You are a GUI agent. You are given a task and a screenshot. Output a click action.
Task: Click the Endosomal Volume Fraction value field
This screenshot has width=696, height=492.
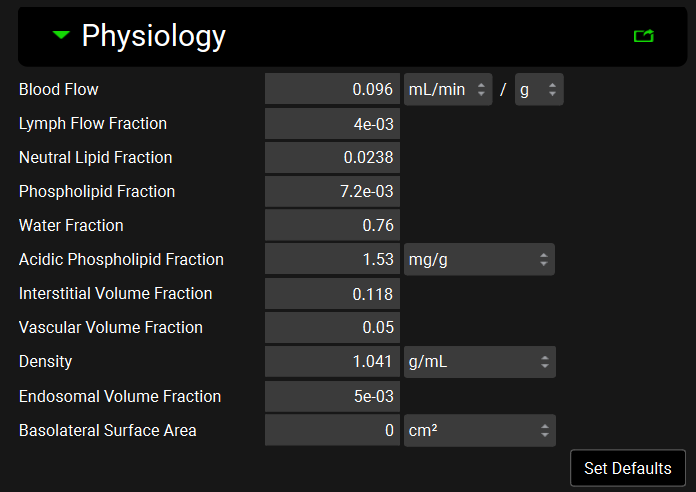tap(332, 397)
